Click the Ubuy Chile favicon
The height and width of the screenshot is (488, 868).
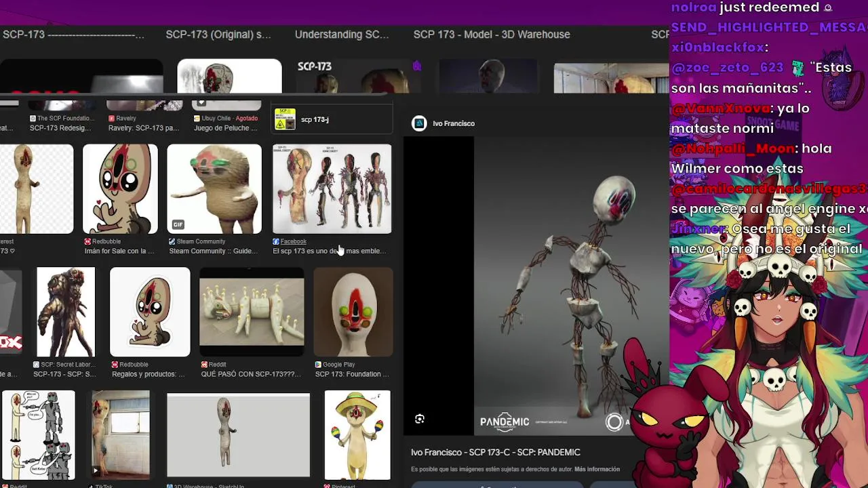coord(197,119)
